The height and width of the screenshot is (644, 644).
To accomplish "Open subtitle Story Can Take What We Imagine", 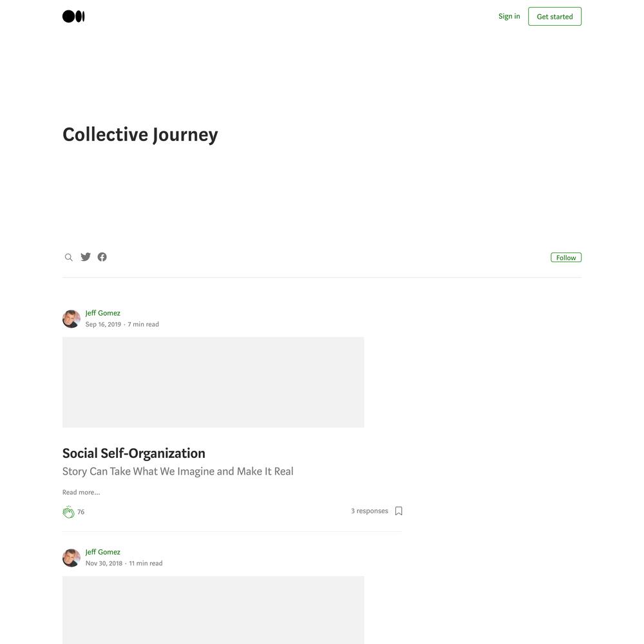I will click(178, 471).
